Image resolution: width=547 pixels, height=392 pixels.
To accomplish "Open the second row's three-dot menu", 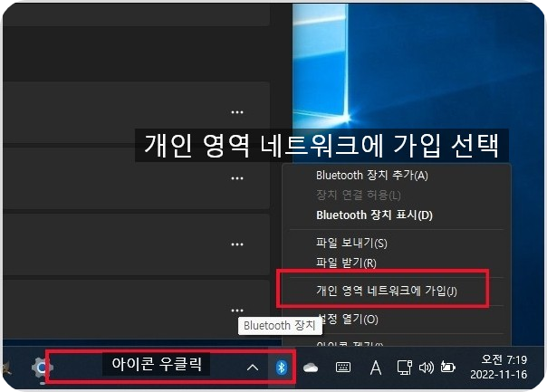I will 237,178.
